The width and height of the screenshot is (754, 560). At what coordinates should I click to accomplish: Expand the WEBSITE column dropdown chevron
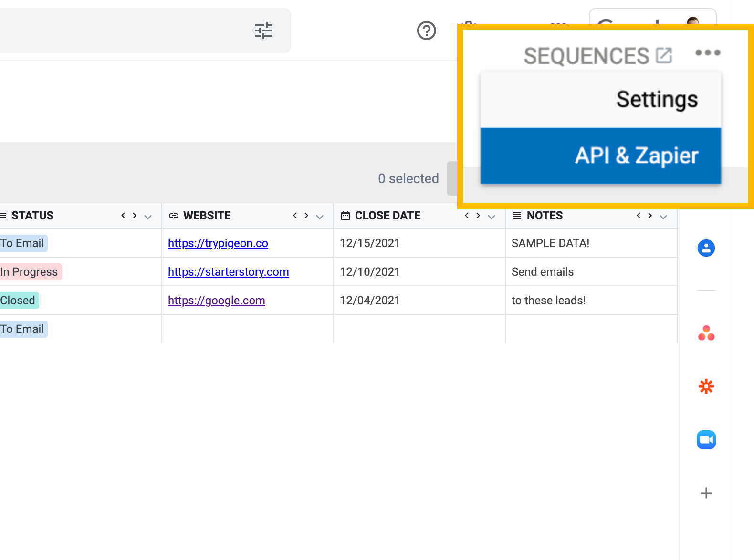pos(320,217)
